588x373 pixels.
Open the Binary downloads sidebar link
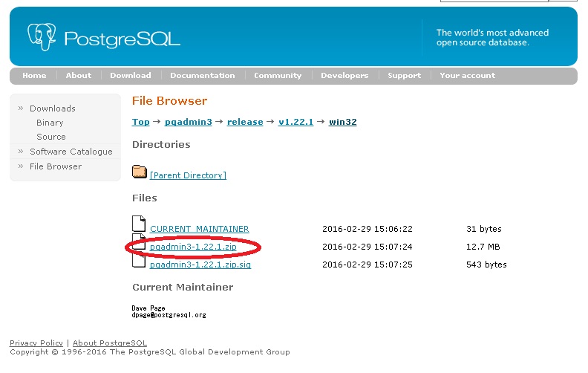tap(50, 123)
